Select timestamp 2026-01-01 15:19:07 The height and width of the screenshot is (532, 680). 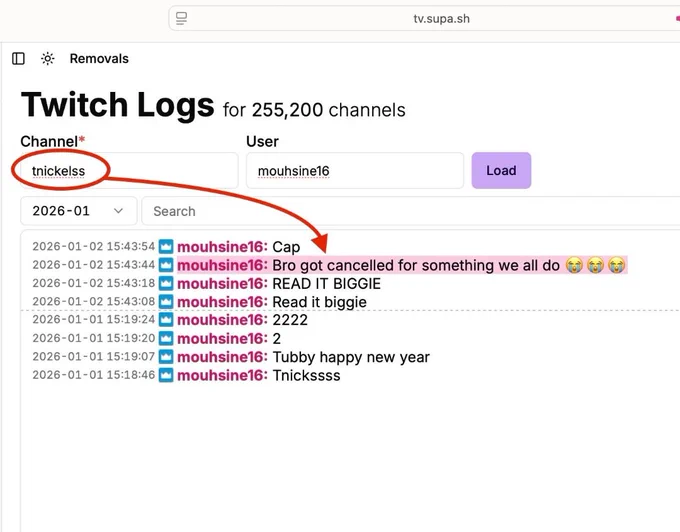(94, 356)
